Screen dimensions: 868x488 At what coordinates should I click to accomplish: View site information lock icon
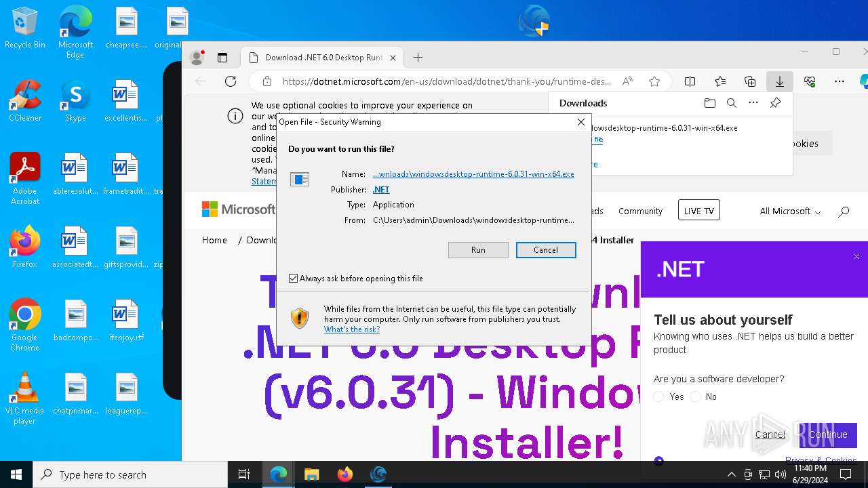tap(267, 81)
